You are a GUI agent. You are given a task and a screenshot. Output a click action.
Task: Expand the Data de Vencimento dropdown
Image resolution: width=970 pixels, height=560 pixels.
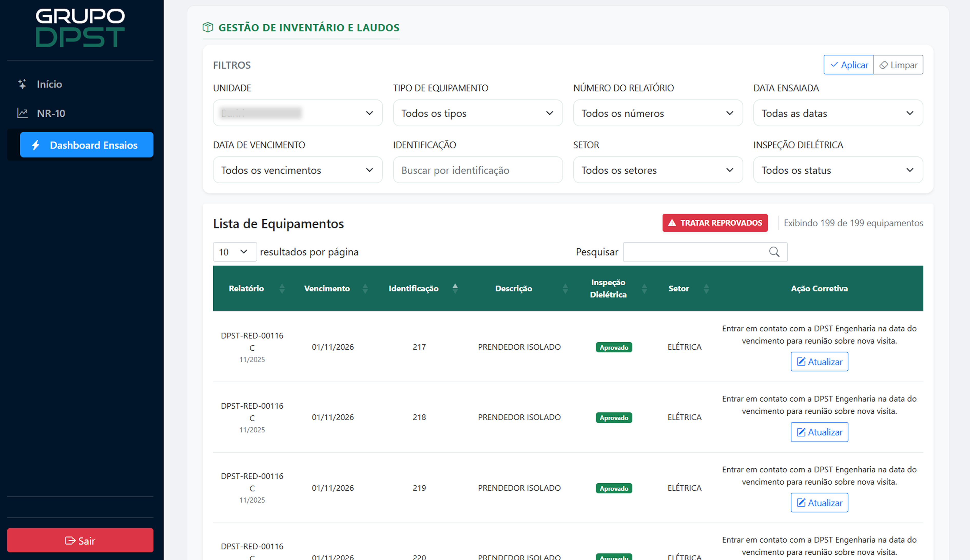point(298,170)
